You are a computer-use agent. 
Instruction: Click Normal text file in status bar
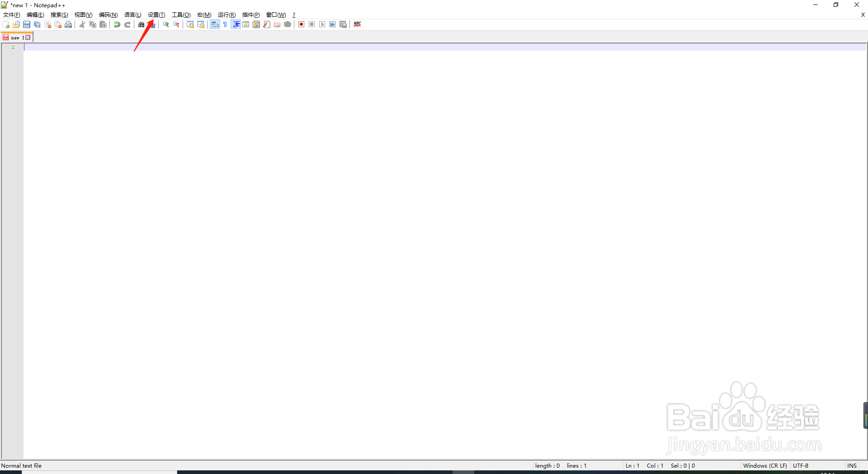click(x=21, y=465)
